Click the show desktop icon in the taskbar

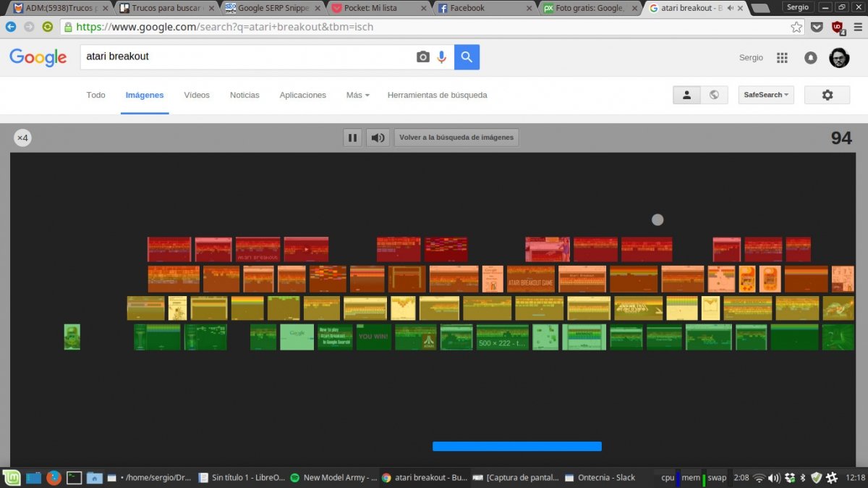pos(33,477)
